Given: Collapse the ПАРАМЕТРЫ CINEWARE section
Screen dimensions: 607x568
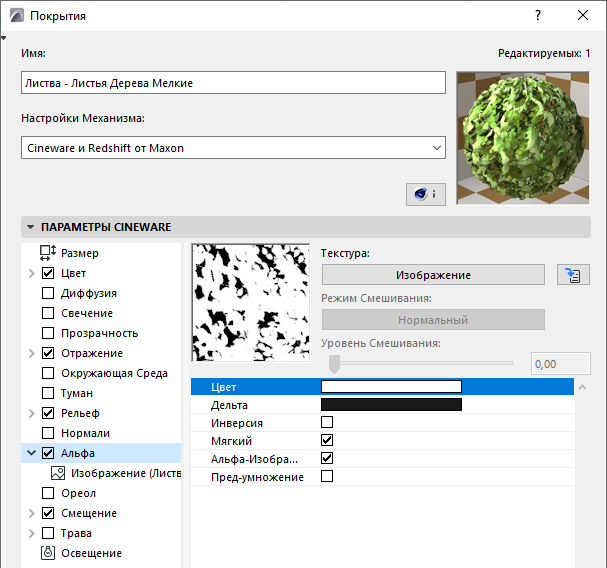Looking at the screenshot, I should 31,227.
